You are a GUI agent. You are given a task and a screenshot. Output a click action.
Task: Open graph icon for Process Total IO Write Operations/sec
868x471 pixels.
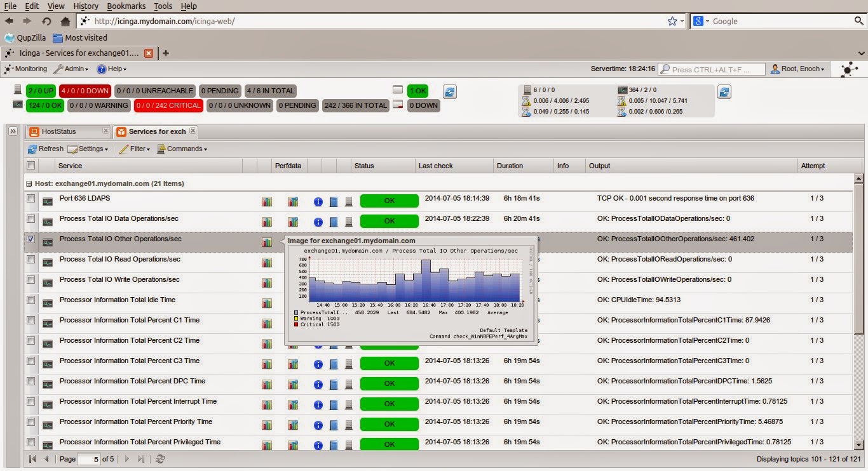[x=267, y=283]
